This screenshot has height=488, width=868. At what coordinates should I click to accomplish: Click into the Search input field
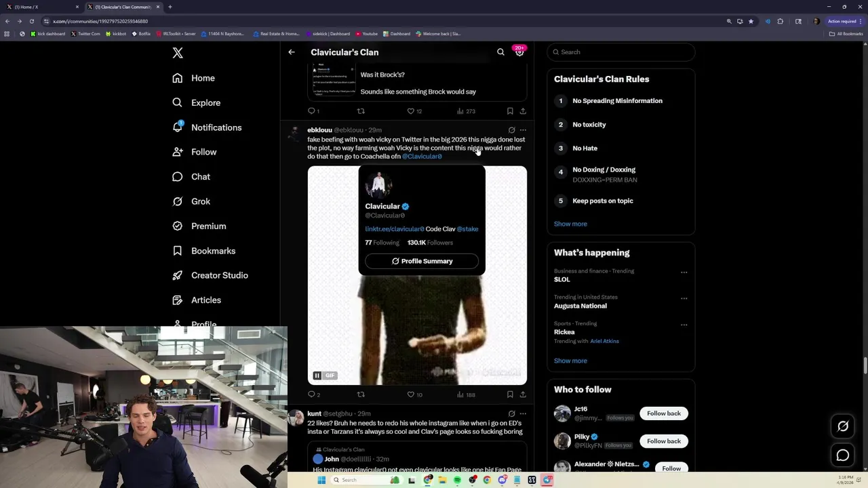(621, 52)
